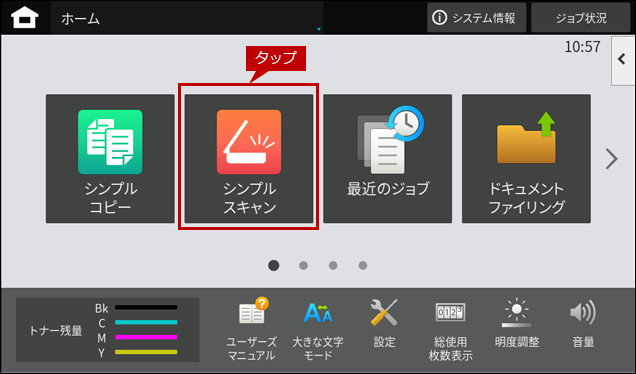The height and width of the screenshot is (374, 636).
Task: Tap the Simple Scan (シンプルスキャン) tile
Action: pyautogui.click(x=249, y=159)
